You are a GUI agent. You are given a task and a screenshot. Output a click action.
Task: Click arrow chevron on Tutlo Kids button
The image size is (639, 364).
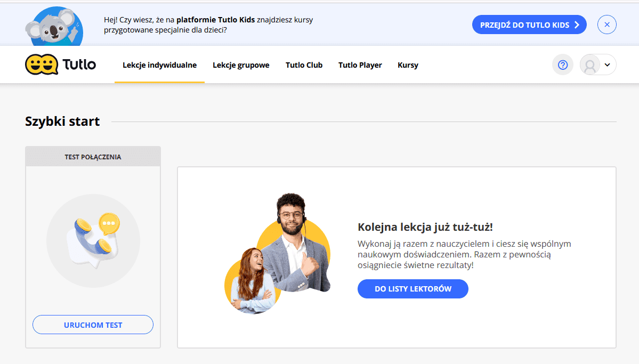[577, 25]
